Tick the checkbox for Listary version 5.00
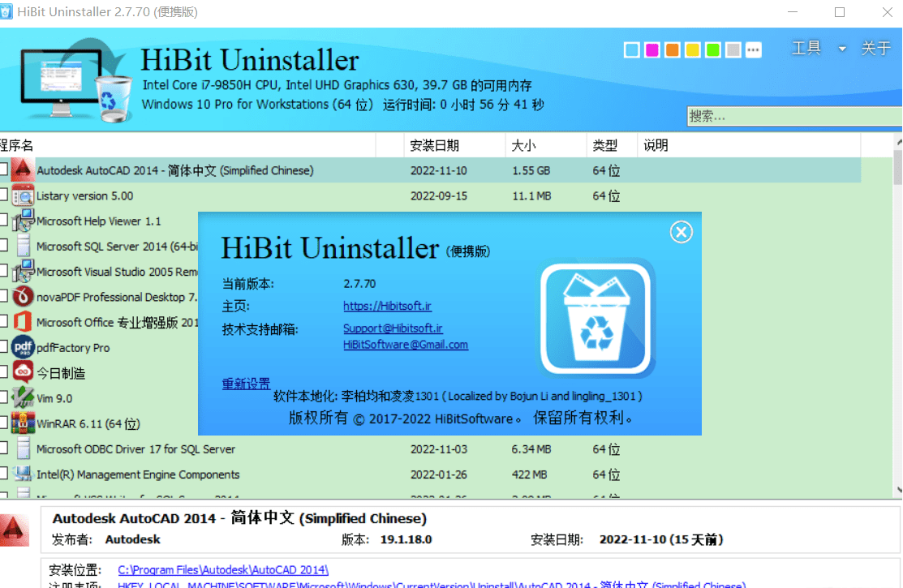 pyautogui.click(x=3, y=195)
